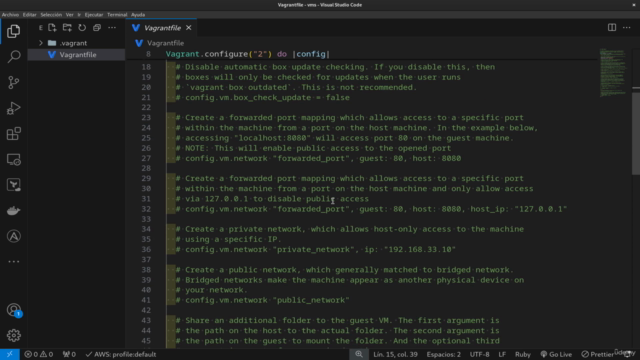Viewport: 640px width, 360px height.
Task: Select Vagrantfile in the Explorer tree
Action: 76,55
